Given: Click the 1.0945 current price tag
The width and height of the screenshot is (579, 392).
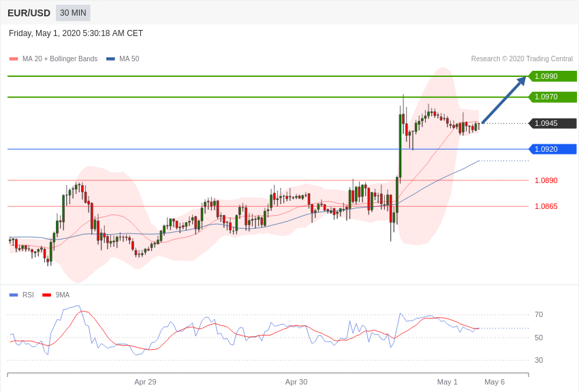Looking at the screenshot, I should pos(552,124).
